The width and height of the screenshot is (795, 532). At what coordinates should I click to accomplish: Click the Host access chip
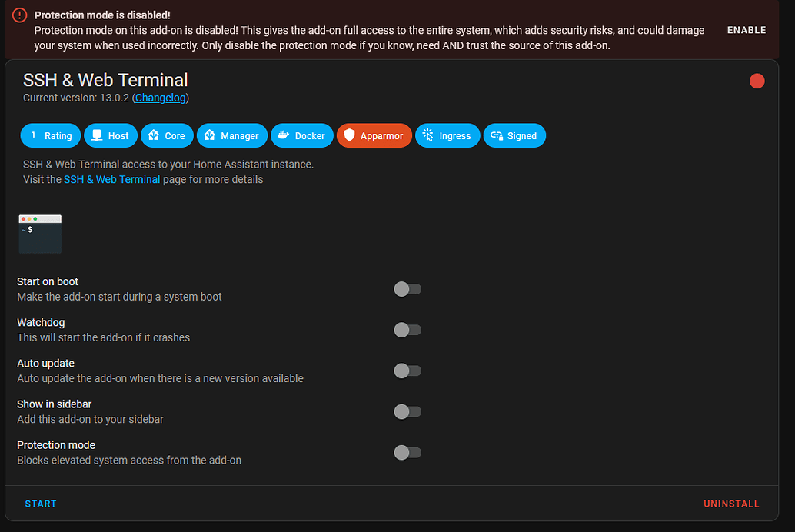[x=111, y=136]
